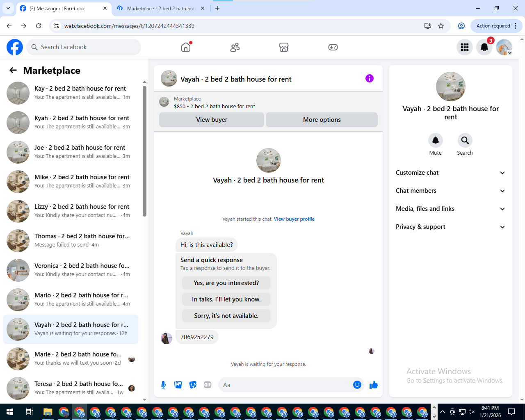Open Gaming icon in top nav
The width and height of the screenshot is (525, 420).
pos(333,47)
